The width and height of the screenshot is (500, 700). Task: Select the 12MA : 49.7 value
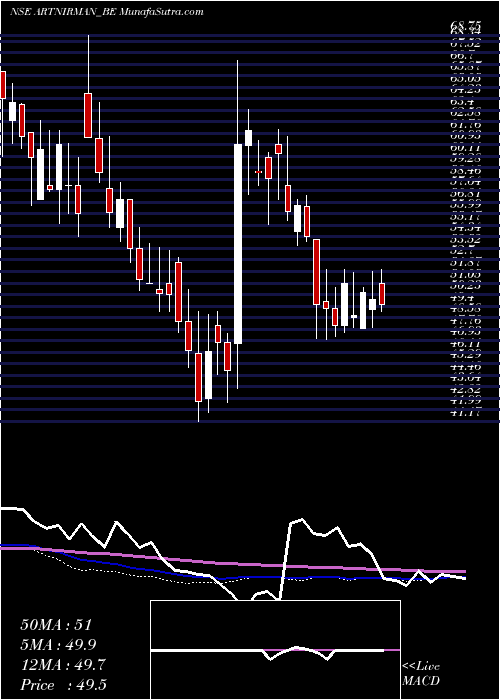63,665
